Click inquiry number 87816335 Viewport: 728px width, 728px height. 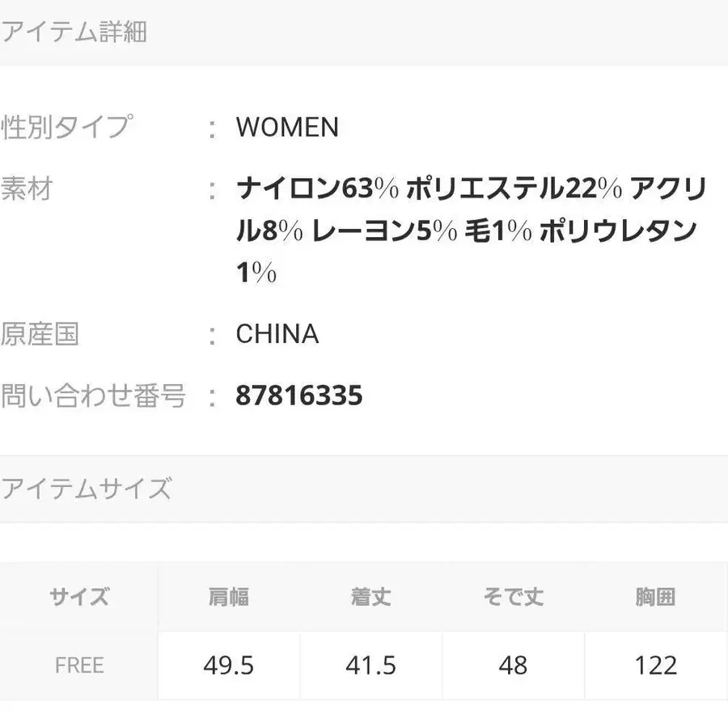(x=299, y=396)
